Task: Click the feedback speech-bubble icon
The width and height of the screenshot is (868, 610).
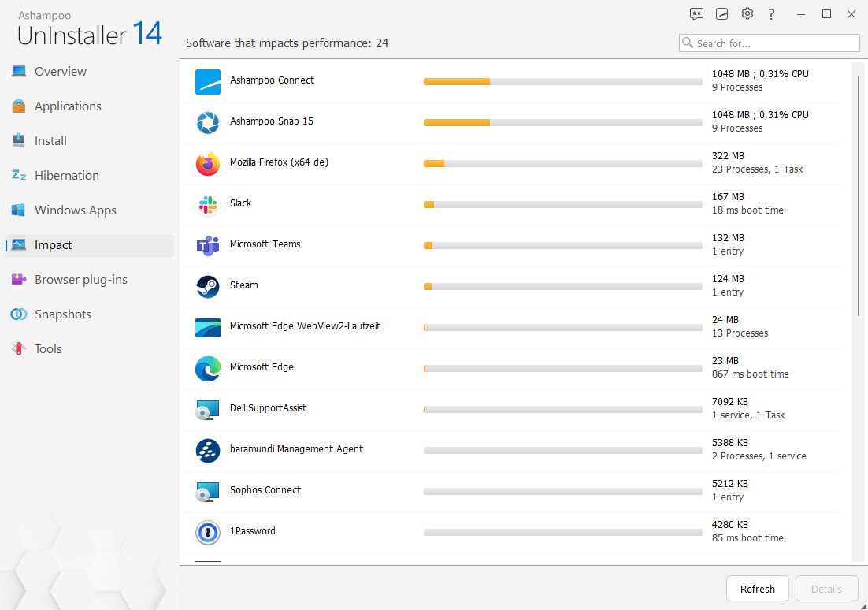Action: (x=696, y=13)
